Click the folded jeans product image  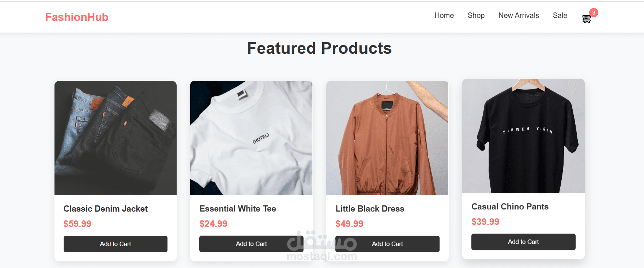coord(115,138)
